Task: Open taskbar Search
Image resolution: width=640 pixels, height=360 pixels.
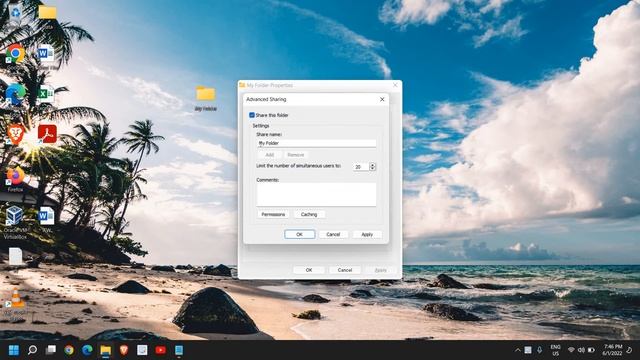Action: pyautogui.click(x=32, y=350)
